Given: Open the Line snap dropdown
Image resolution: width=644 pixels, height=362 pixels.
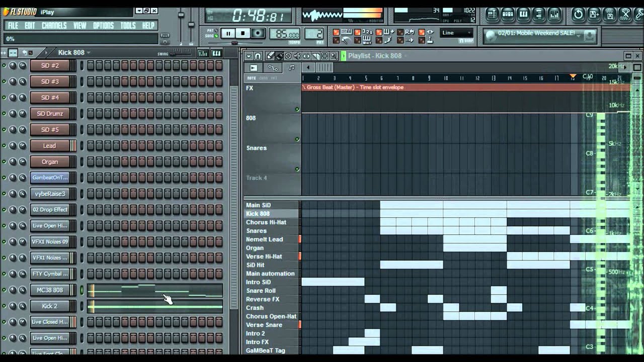Looking at the screenshot, I should (x=456, y=33).
